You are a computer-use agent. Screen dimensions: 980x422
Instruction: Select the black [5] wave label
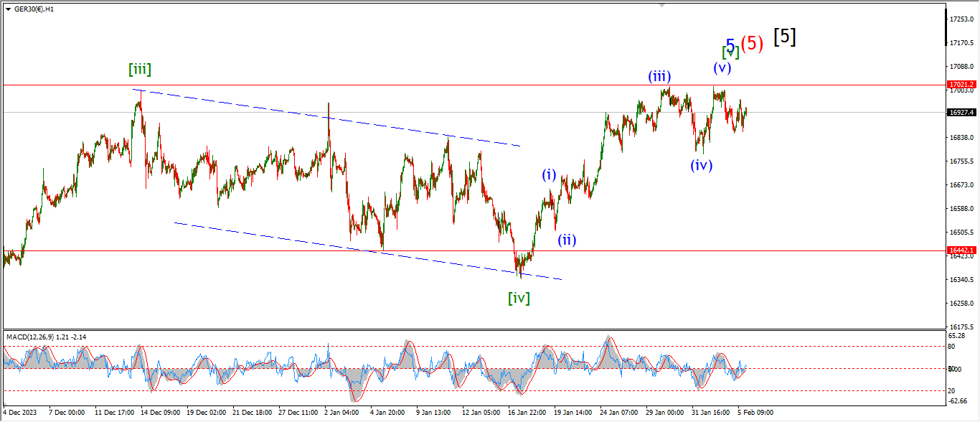coord(785,37)
